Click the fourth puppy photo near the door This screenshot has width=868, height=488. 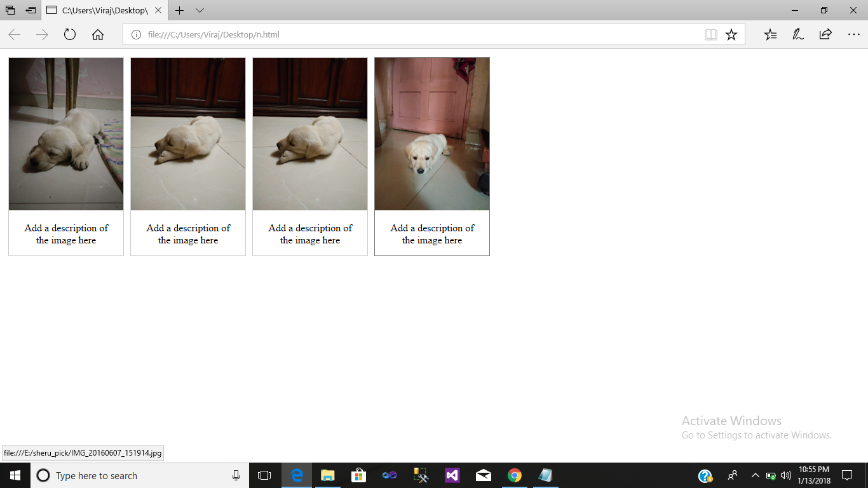(x=431, y=133)
